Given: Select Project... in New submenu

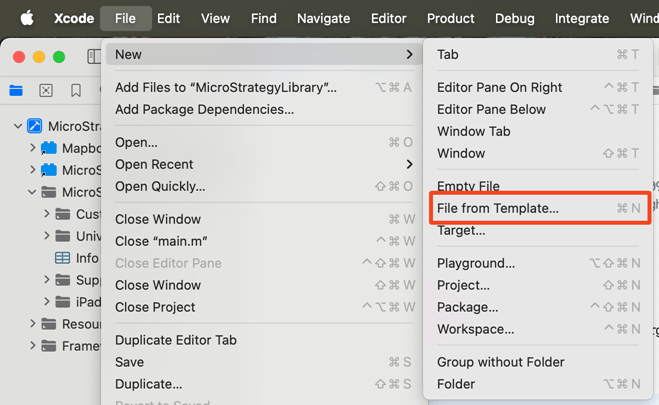Looking at the screenshot, I should 538,285.
